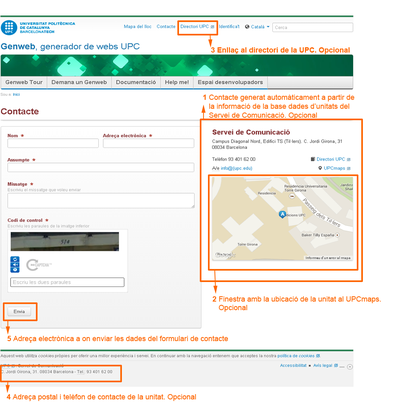400x410 pixels.
Task: Refresh the captcha challenge image
Action: point(15,259)
